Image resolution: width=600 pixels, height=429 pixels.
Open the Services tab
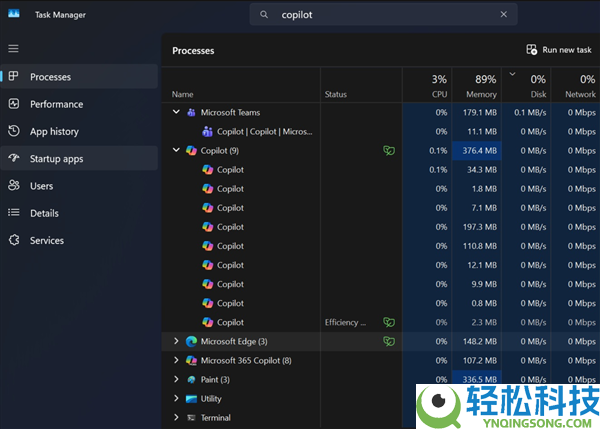(79, 240)
